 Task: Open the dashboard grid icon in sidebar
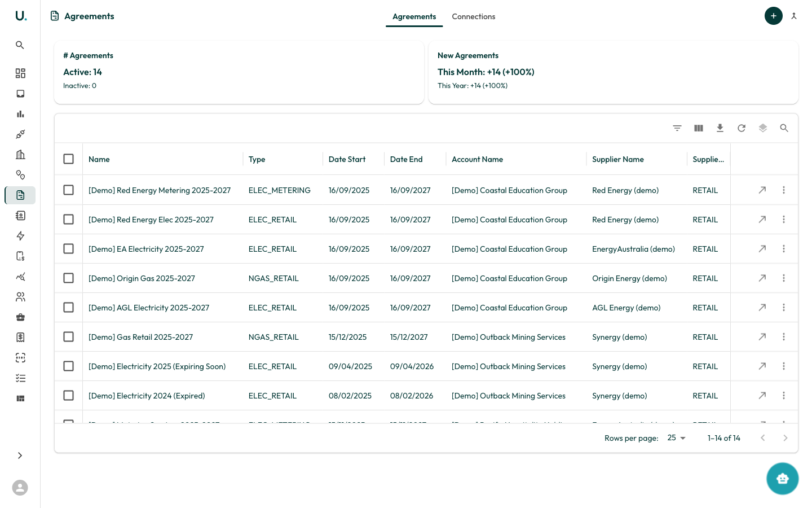[x=20, y=73]
